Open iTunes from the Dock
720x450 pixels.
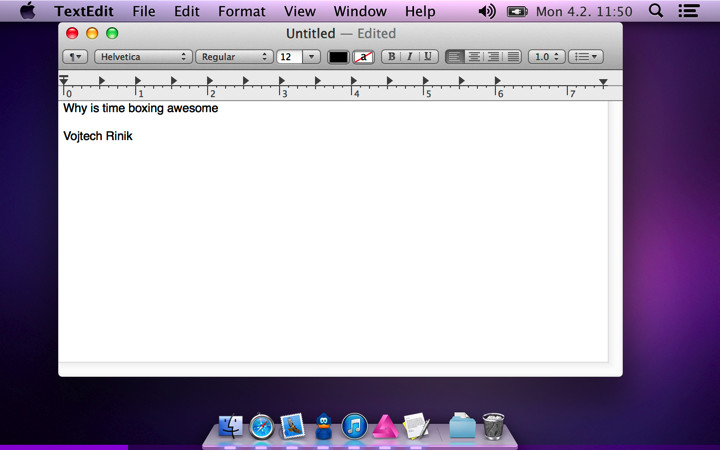click(354, 426)
